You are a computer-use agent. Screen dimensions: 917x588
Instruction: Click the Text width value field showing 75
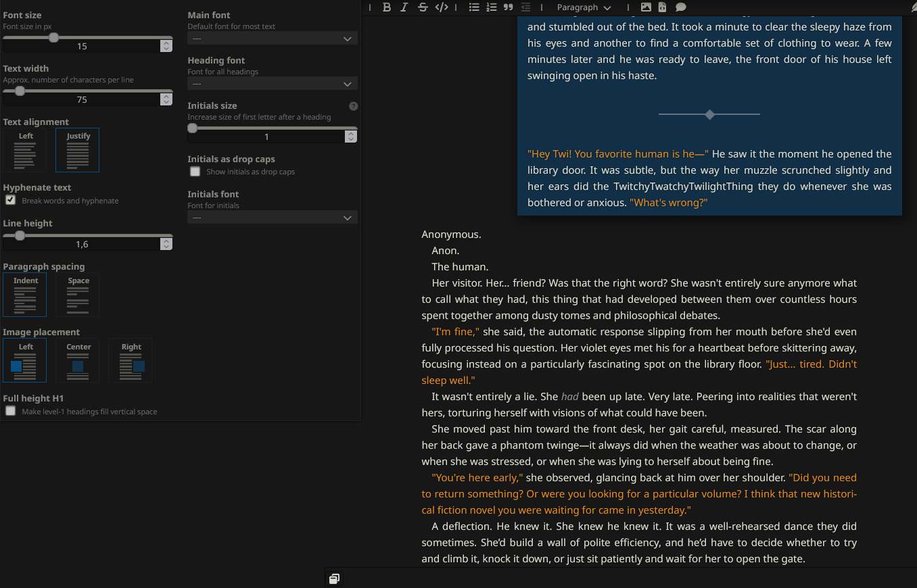click(x=82, y=99)
